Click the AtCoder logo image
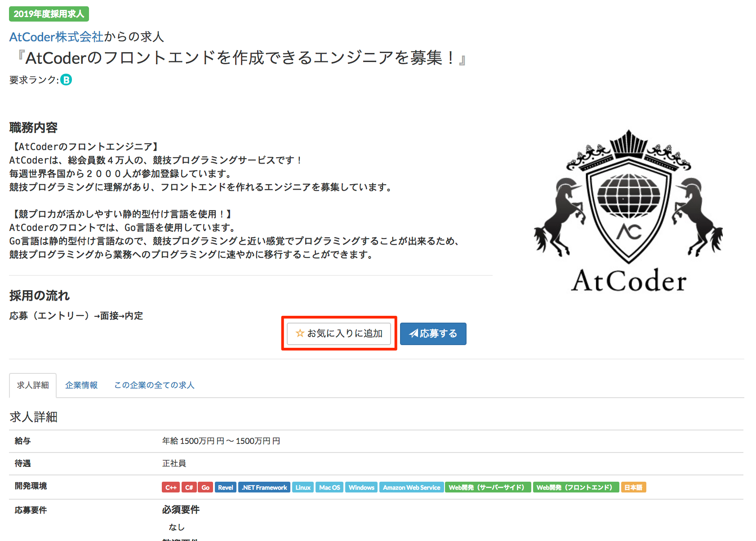This screenshot has width=756, height=541. click(628, 211)
